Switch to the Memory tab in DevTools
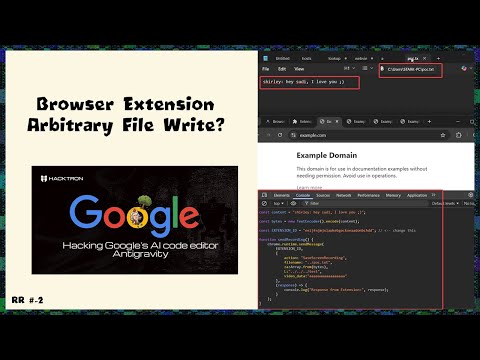The height and width of the screenshot is (360, 480). click(393, 195)
